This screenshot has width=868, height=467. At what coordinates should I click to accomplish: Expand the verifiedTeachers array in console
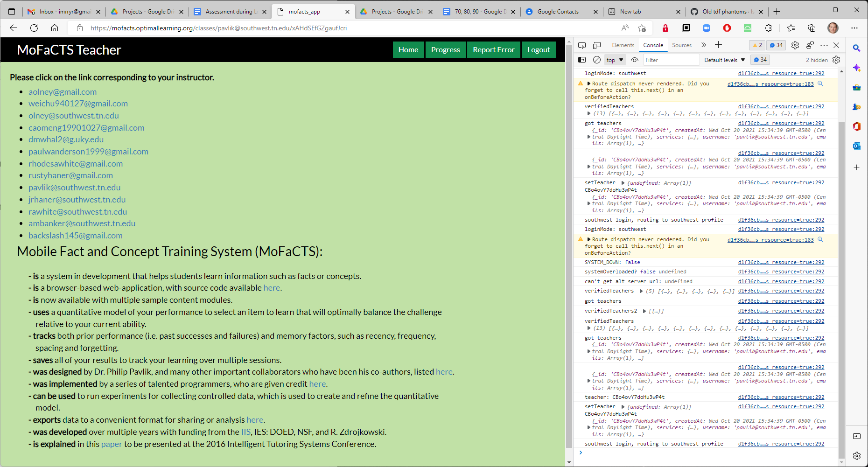tap(589, 113)
